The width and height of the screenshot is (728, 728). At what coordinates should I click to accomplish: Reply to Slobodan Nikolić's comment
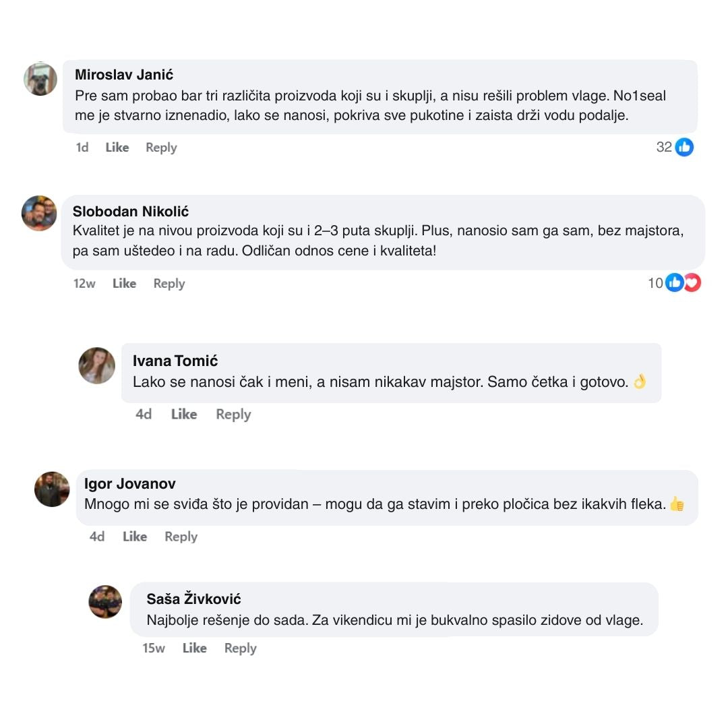(x=169, y=284)
